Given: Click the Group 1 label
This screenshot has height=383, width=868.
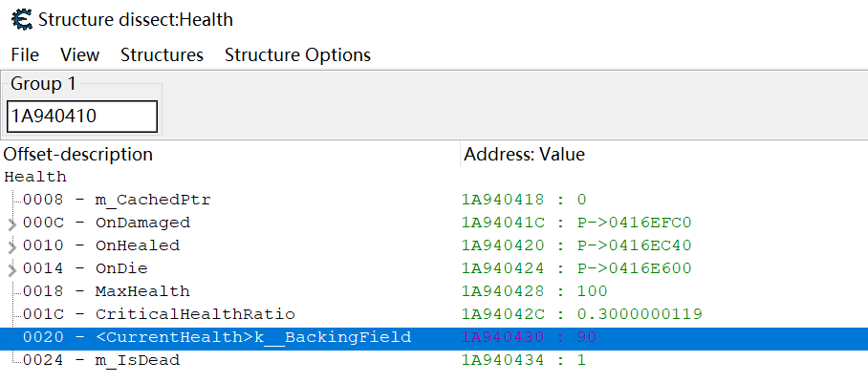Looking at the screenshot, I should (x=43, y=84).
